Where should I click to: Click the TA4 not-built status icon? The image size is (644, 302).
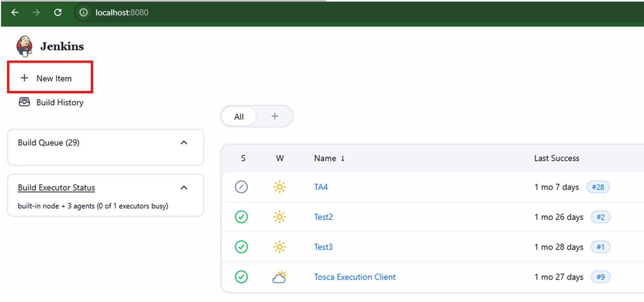click(x=241, y=187)
